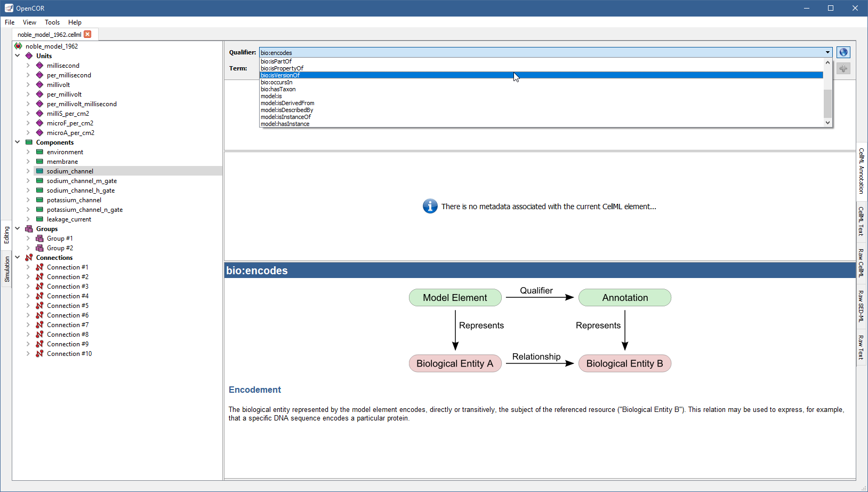Click the potassium_channel component icon

(39, 200)
